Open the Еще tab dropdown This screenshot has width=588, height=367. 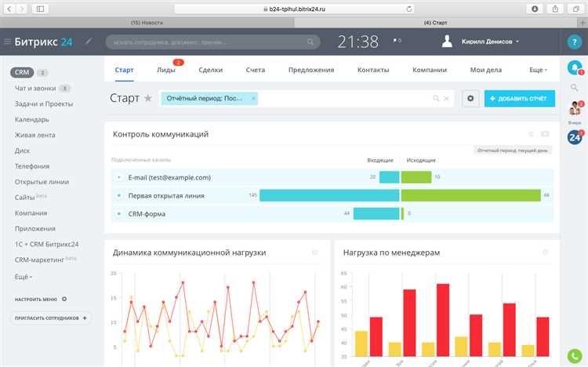click(538, 70)
